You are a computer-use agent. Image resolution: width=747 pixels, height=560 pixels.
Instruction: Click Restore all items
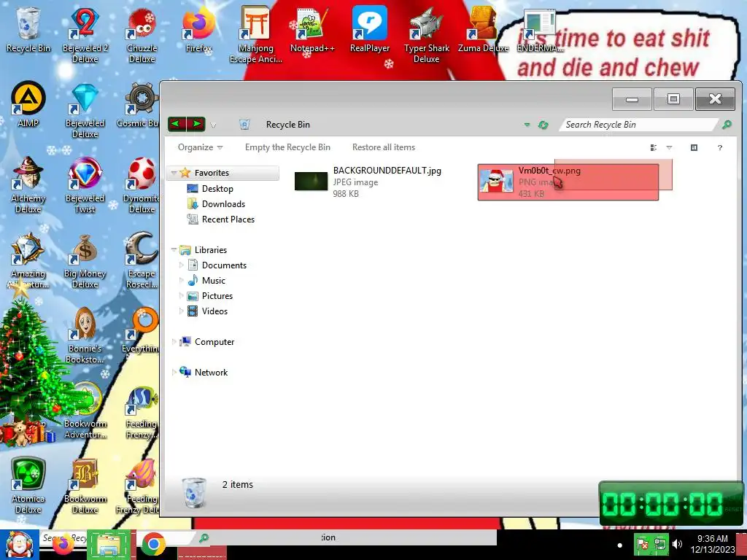point(384,147)
